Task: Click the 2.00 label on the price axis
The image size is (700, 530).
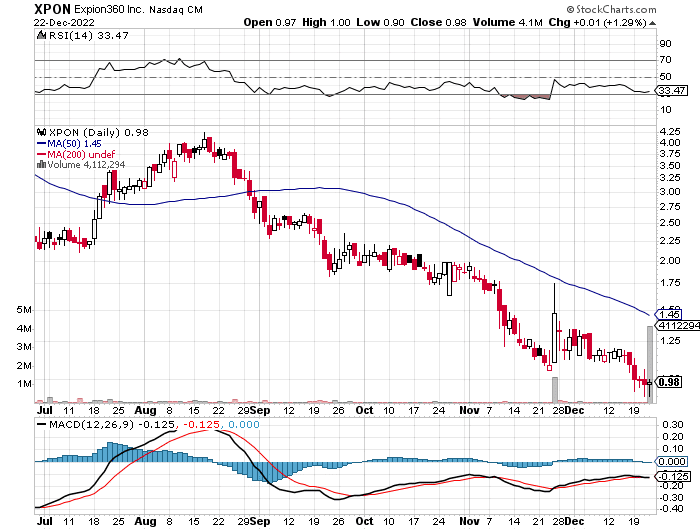Action: [670, 261]
